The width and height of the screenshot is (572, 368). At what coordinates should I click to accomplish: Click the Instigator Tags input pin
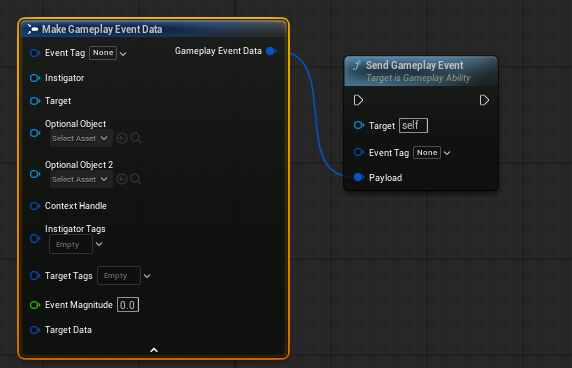coord(35,239)
